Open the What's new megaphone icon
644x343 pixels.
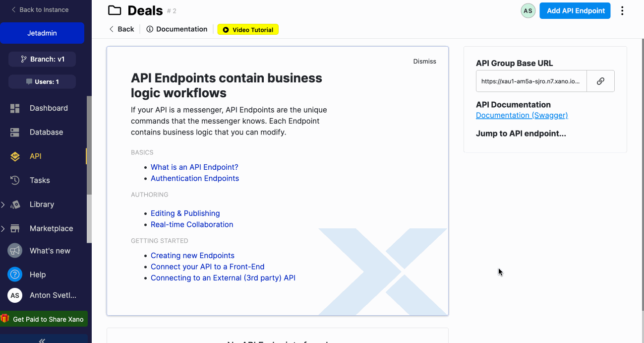pyautogui.click(x=15, y=251)
